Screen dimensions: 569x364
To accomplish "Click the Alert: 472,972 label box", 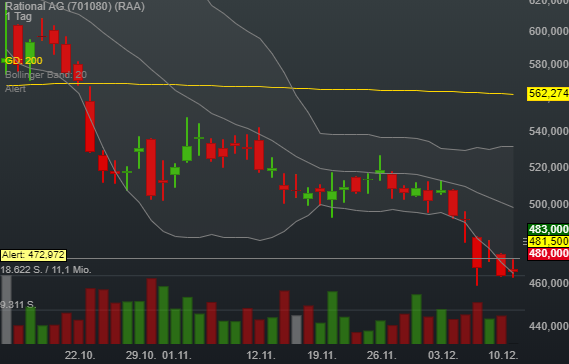I will 34,255.
